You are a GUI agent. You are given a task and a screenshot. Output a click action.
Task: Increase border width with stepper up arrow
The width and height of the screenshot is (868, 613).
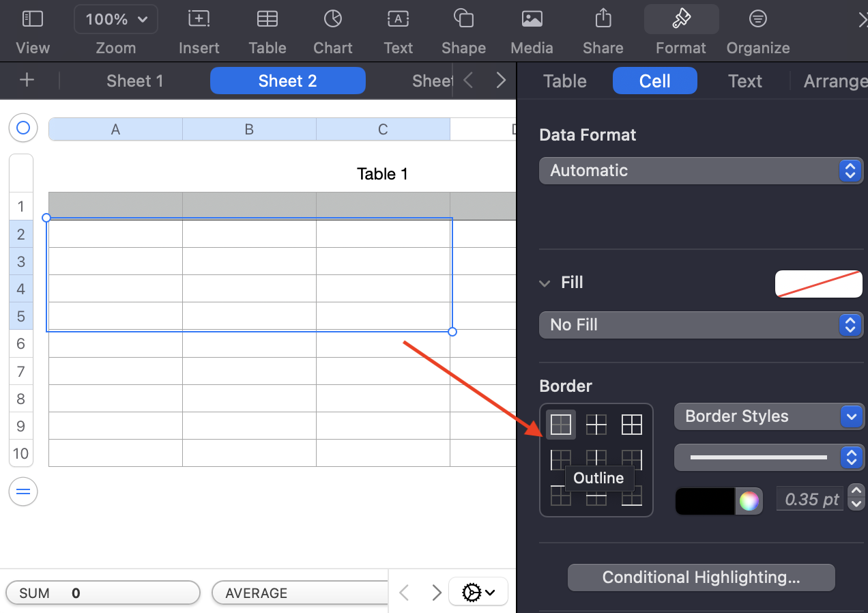click(x=856, y=491)
